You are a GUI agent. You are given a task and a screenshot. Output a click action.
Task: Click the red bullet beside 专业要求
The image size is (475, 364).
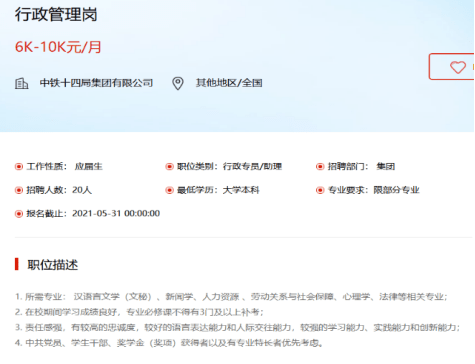coord(320,190)
